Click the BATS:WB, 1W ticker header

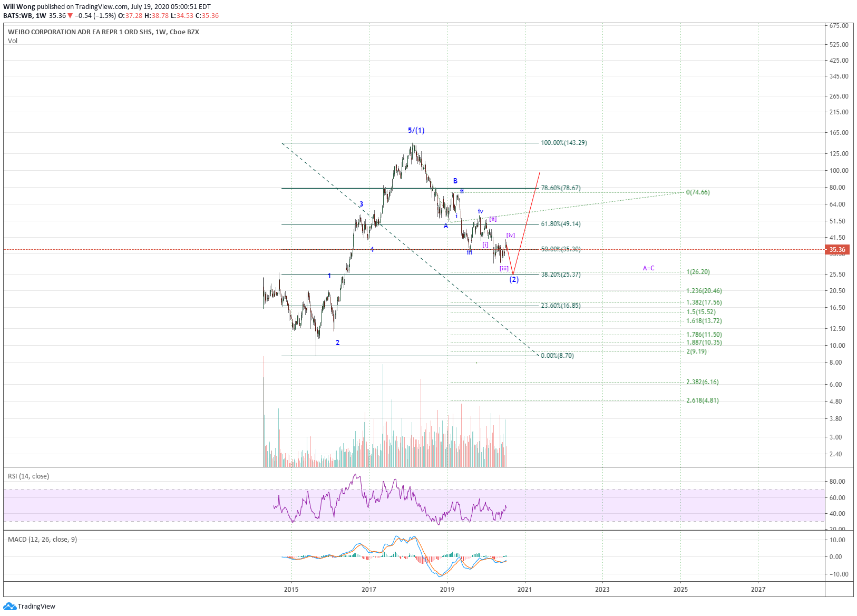pyautogui.click(x=24, y=16)
